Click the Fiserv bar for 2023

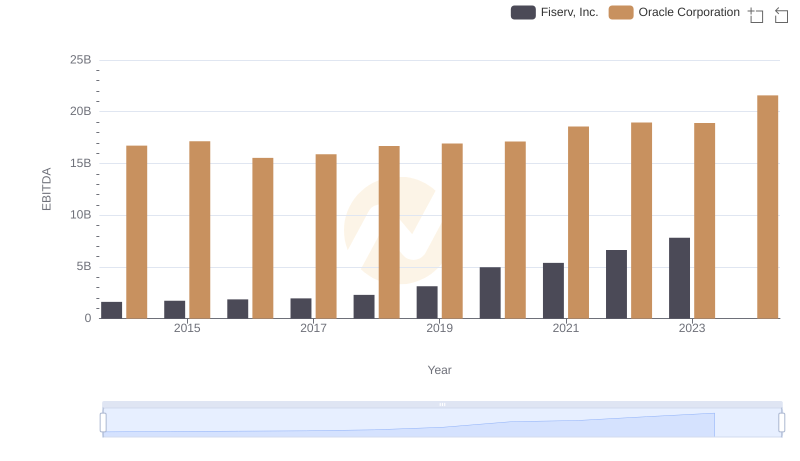(x=679, y=278)
